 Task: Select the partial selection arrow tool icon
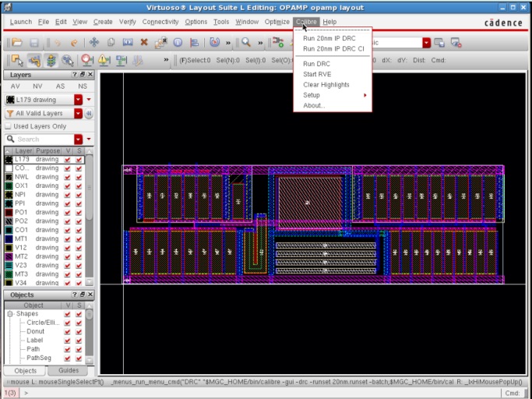tap(17, 60)
